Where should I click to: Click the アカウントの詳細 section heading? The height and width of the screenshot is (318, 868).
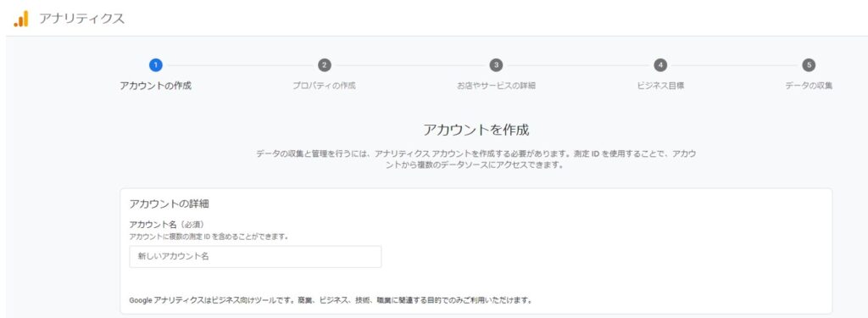click(169, 204)
